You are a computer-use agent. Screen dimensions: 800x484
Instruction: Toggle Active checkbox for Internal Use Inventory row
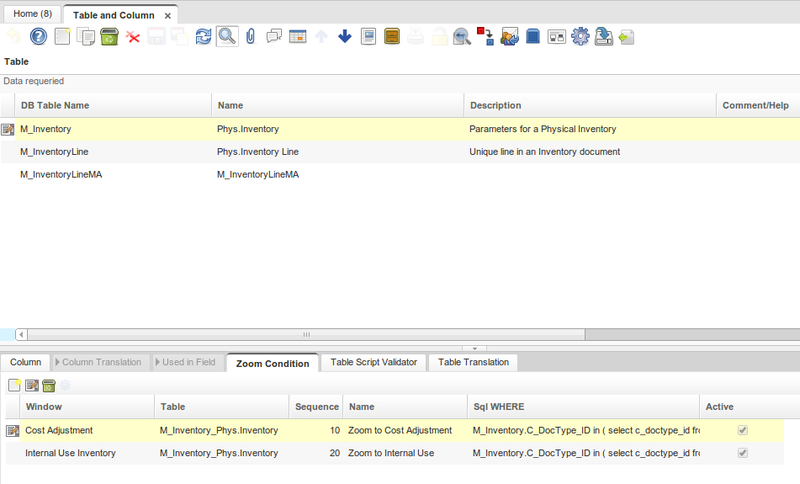pos(741,453)
